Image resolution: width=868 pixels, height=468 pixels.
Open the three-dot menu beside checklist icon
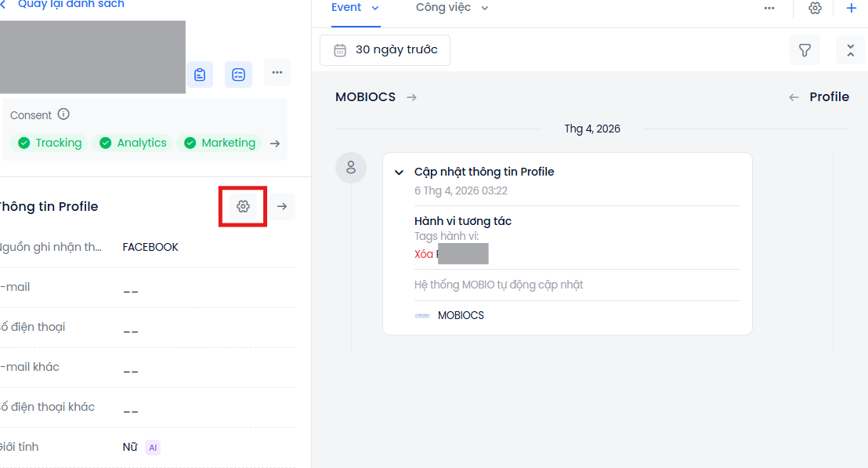[x=277, y=73]
